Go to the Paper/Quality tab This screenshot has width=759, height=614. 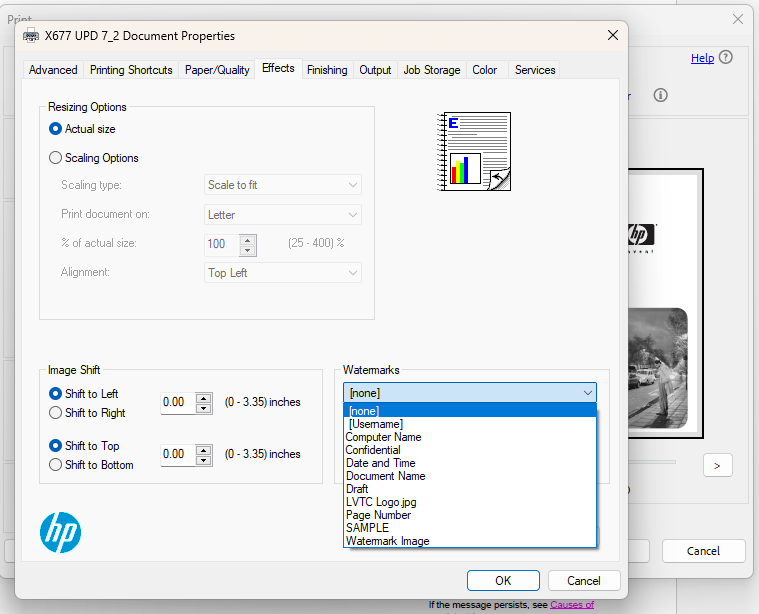click(217, 70)
